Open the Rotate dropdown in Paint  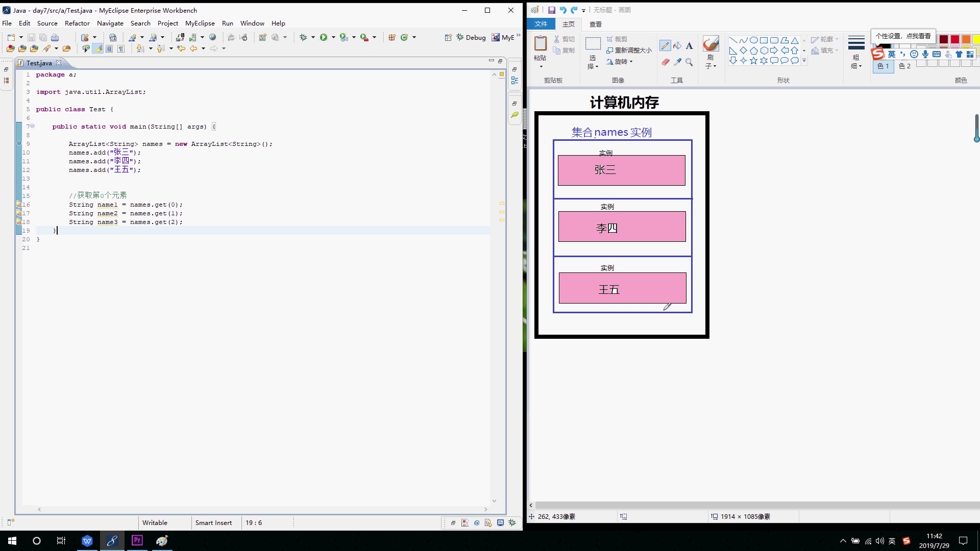point(620,62)
